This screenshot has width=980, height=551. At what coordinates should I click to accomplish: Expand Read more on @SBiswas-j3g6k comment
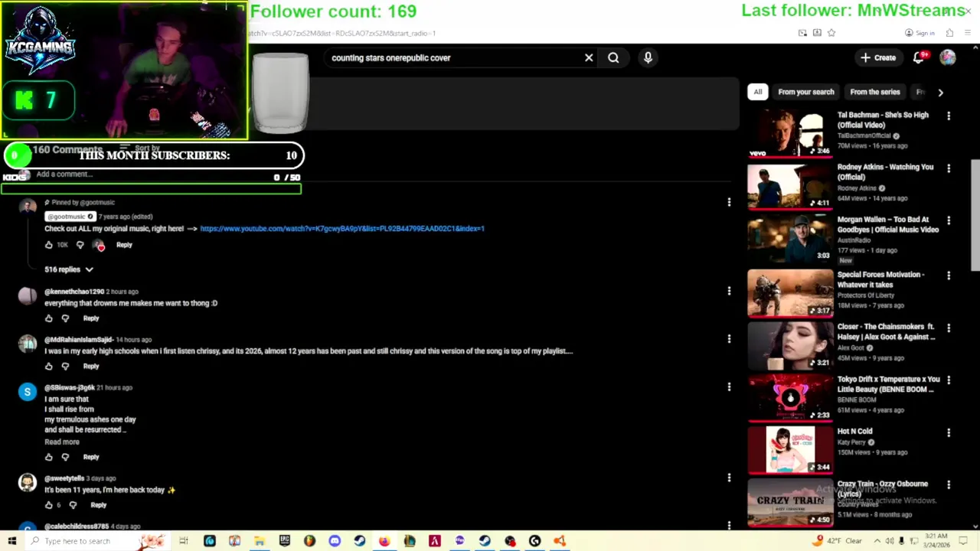[x=61, y=442]
